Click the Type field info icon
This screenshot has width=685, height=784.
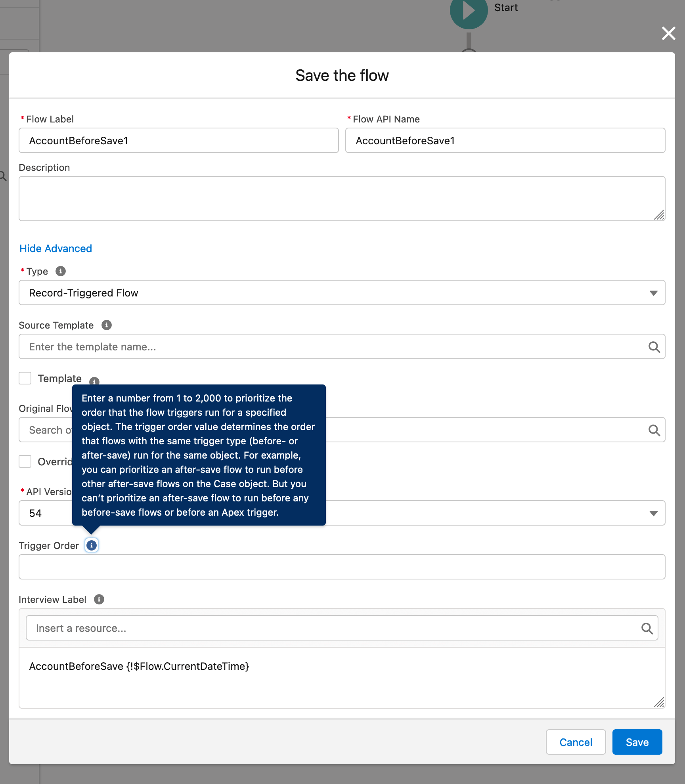point(60,271)
